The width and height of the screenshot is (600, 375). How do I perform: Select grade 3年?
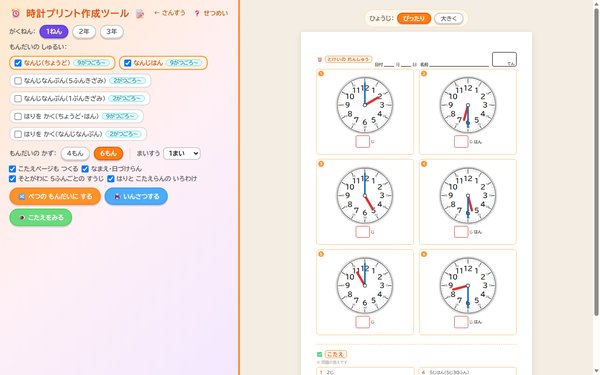[111, 31]
